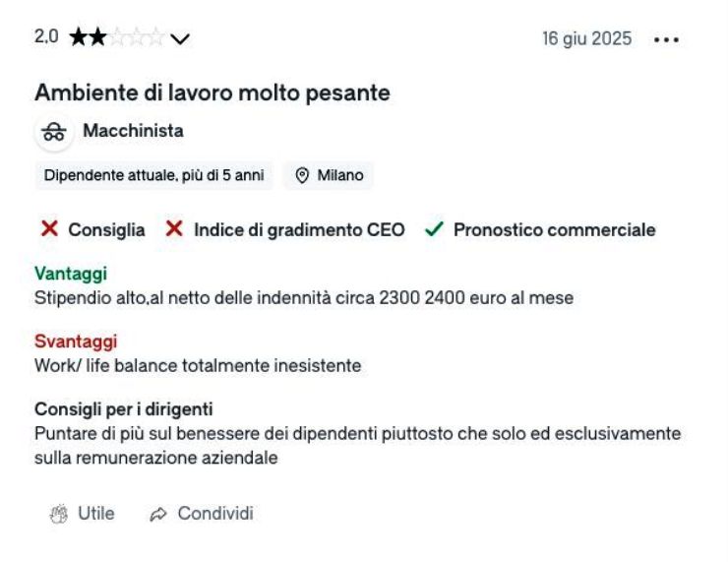Image resolution: width=728 pixels, height=562 pixels.
Task: Click the Macchinista job title
Action: pyautogui.click(x=133, y=131)
